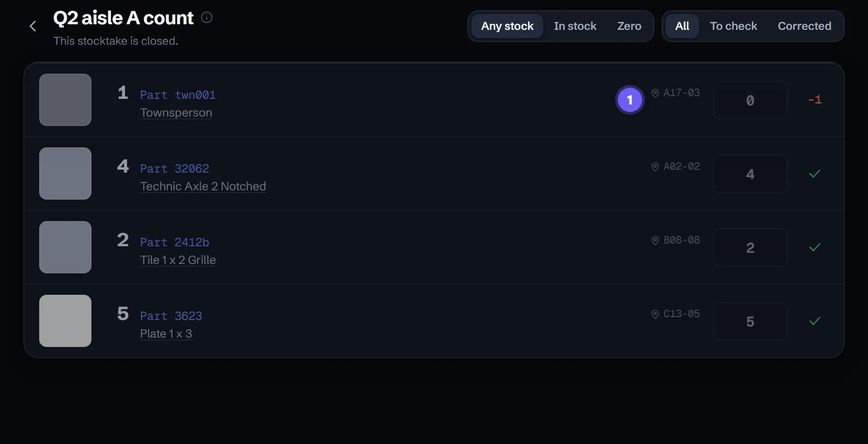This screenshot has width=868, height=444.
Task: Click location pin icon for B08-08
Action: [x=655, y=240]
